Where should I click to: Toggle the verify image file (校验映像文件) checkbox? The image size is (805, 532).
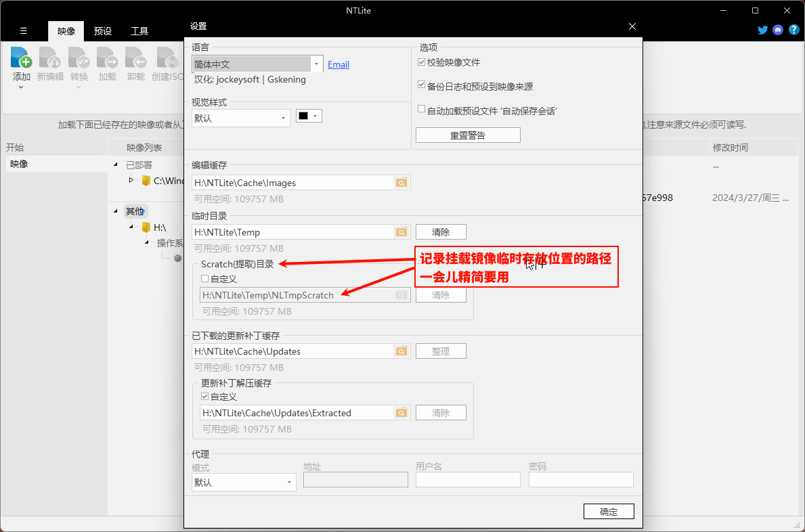point(422,62)
